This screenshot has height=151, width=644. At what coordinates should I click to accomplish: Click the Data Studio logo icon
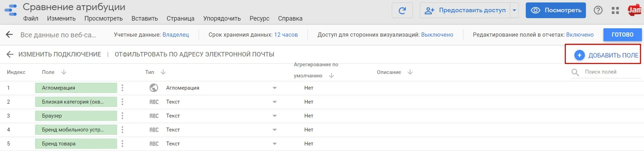coord(10,10)
